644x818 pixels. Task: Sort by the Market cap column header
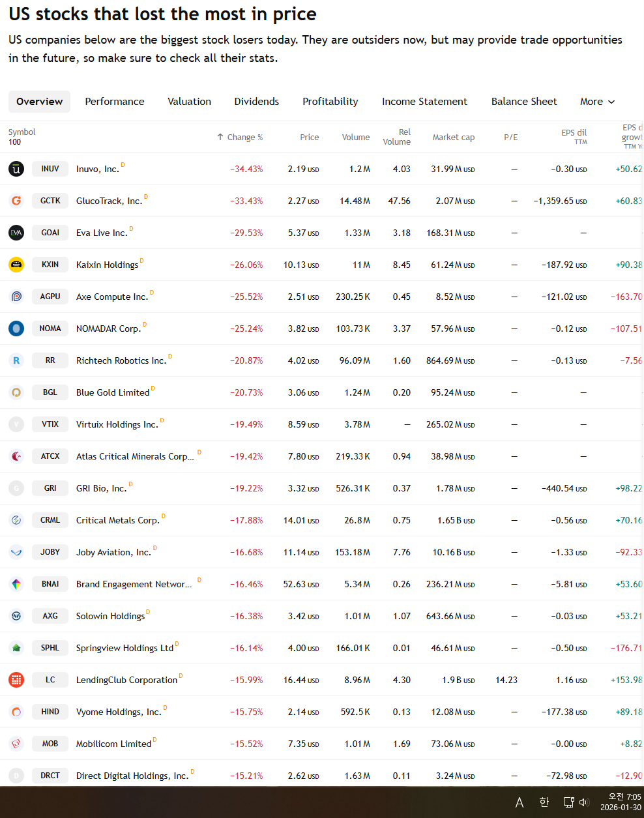click(x=454, y=138)
